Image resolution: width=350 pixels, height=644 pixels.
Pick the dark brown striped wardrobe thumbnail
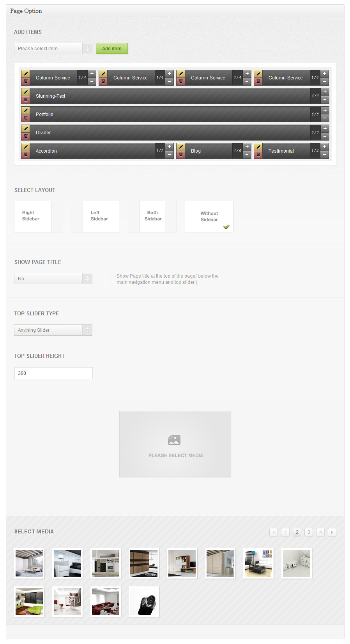144,563
